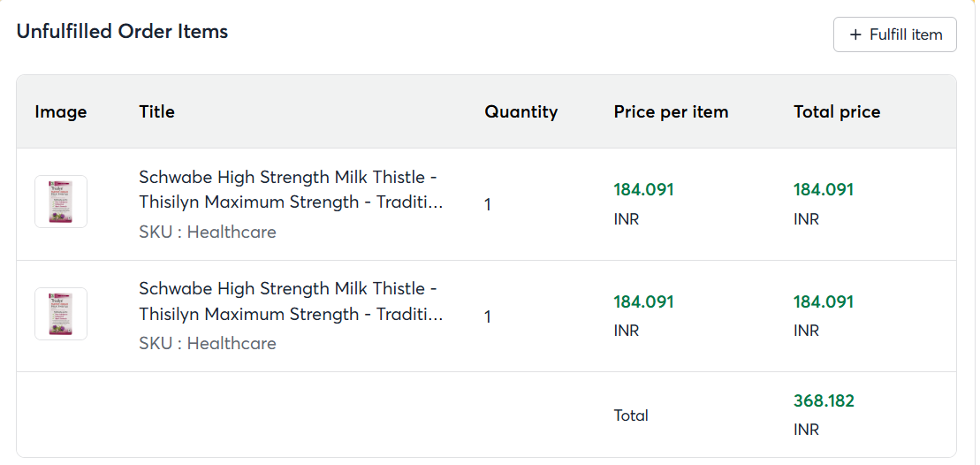
Task: Select the Title column header
Action: point(156,111)
